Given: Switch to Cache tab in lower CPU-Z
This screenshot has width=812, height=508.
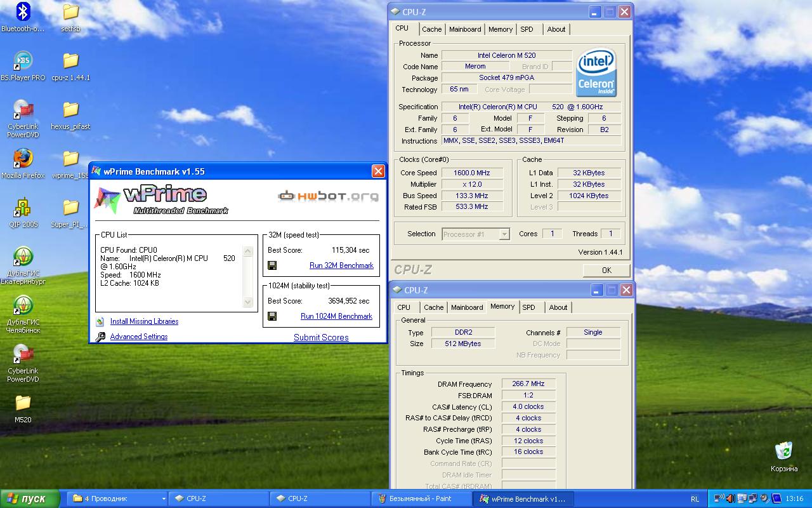Looking at the screenshot, I should pos(434,307).
